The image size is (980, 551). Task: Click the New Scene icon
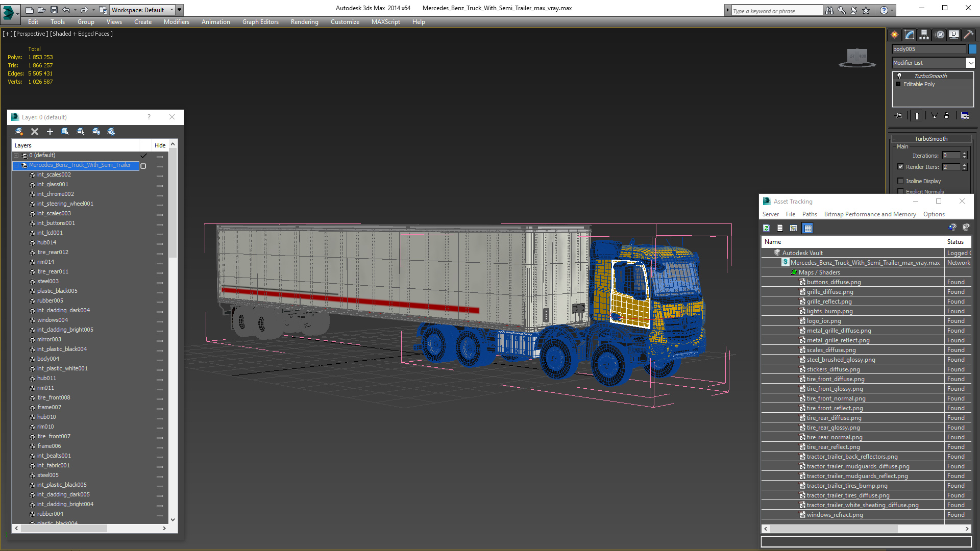[29, 10]
